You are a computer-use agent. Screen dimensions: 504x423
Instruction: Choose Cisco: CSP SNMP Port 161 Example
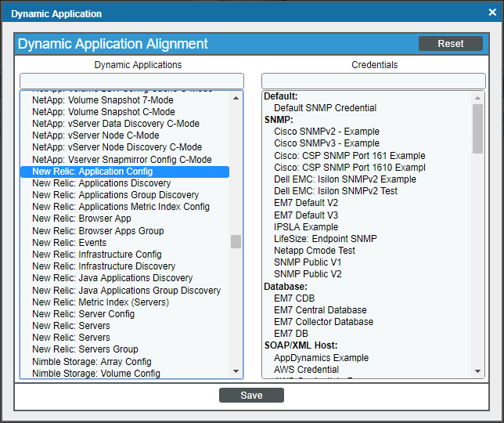350,156
